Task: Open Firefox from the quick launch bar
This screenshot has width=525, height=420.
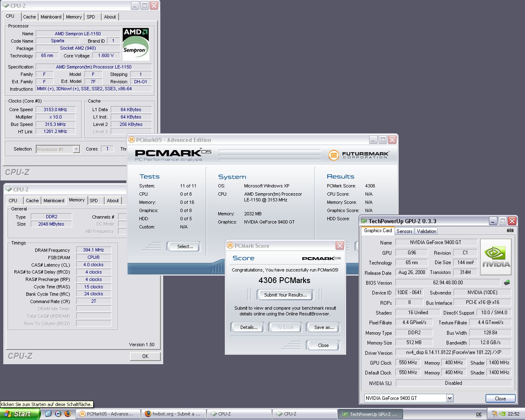Action: (68, 414)
